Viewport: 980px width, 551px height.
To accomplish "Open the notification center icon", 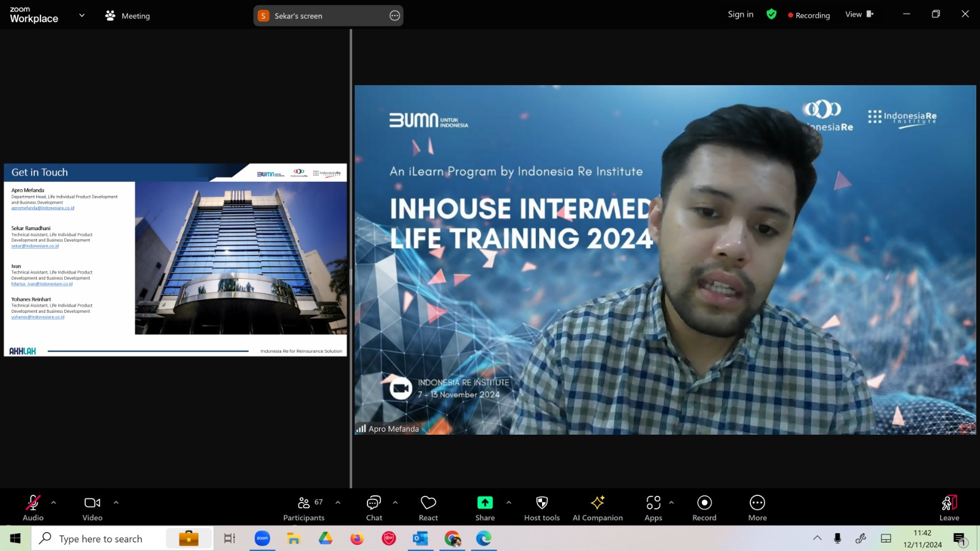I will click(960, 539).
